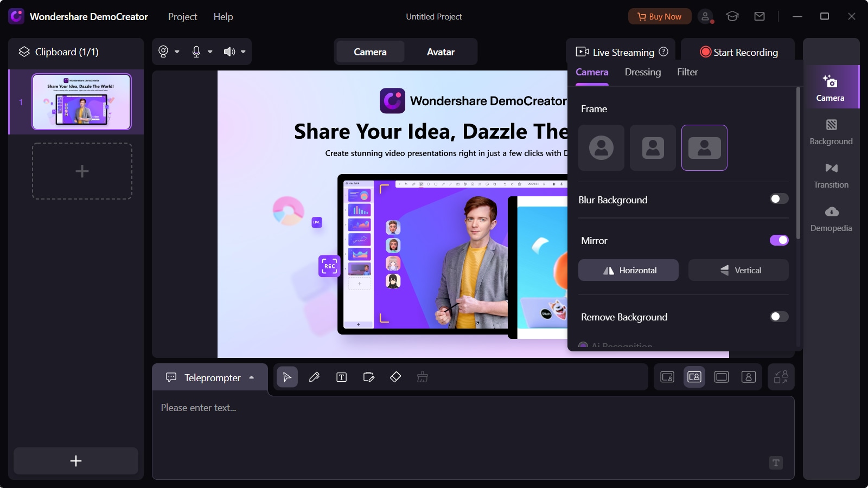Click the webcam device icon
Screen dimensions: 868x488
coord(163,52)
